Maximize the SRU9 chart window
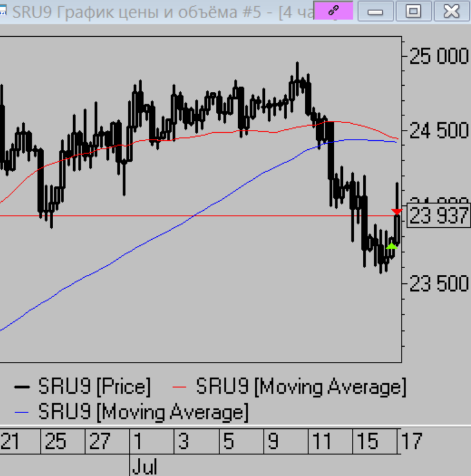Screen dimensions: 471x476 coord(414,11)
